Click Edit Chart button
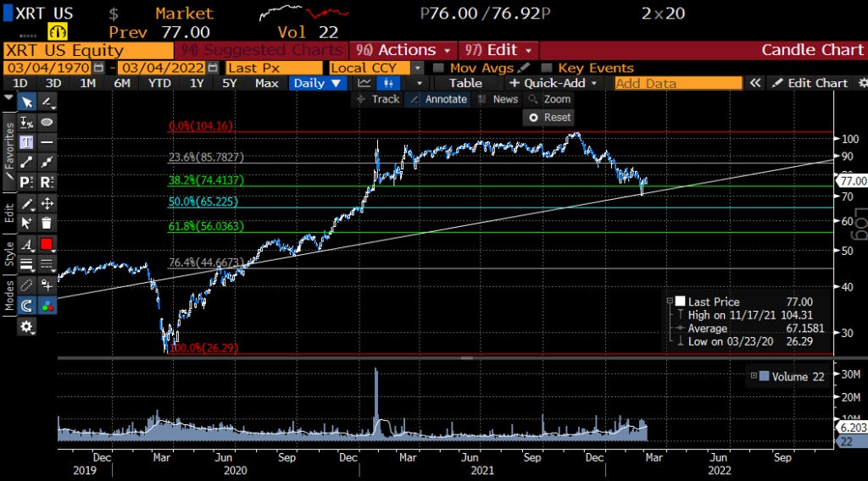 click(810, 83)
